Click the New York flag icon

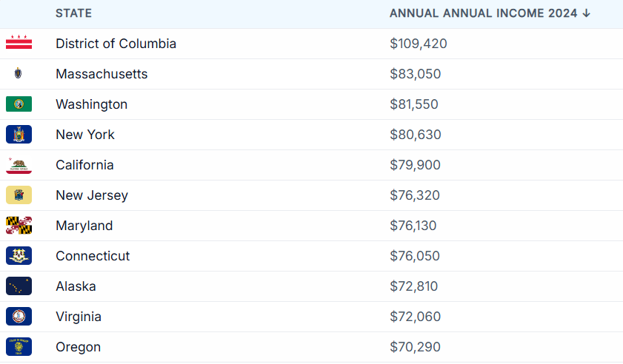coord(19,134)
